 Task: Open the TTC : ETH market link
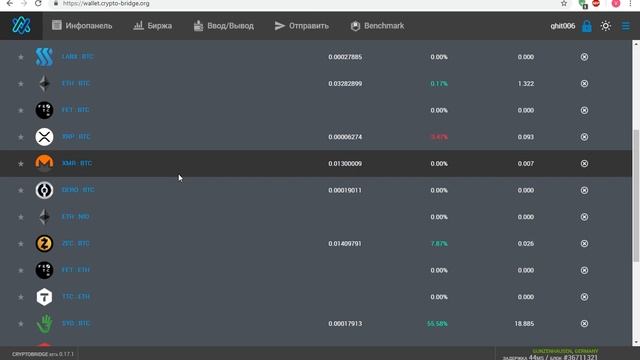click(76, 296)
